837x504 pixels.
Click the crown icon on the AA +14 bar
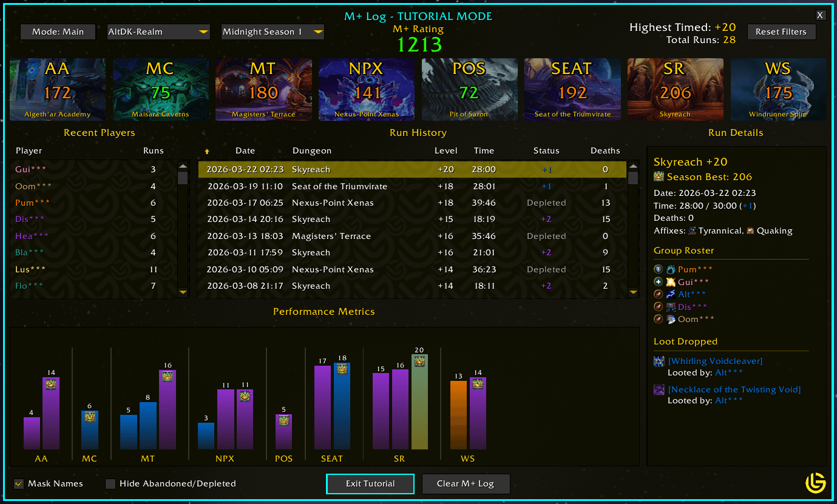51,384
